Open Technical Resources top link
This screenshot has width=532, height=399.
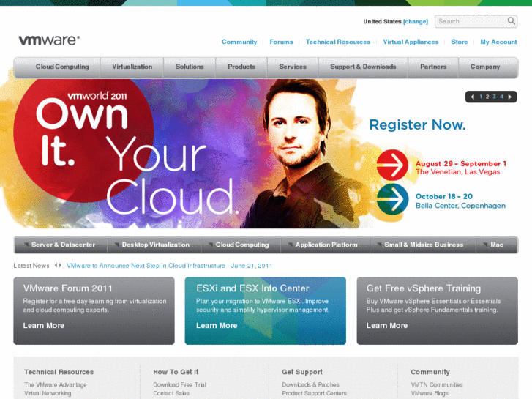pos(338,42)
